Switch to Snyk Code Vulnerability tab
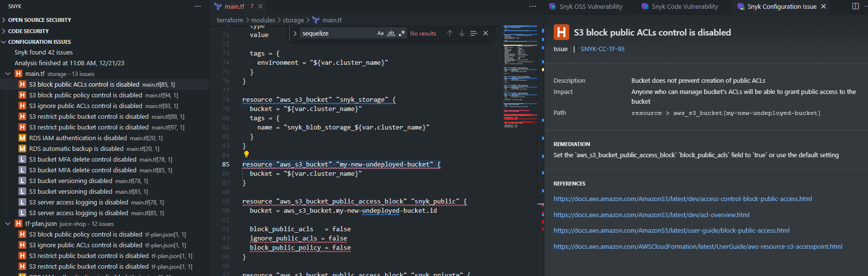The image size is (868, 276). coord(684,6)
